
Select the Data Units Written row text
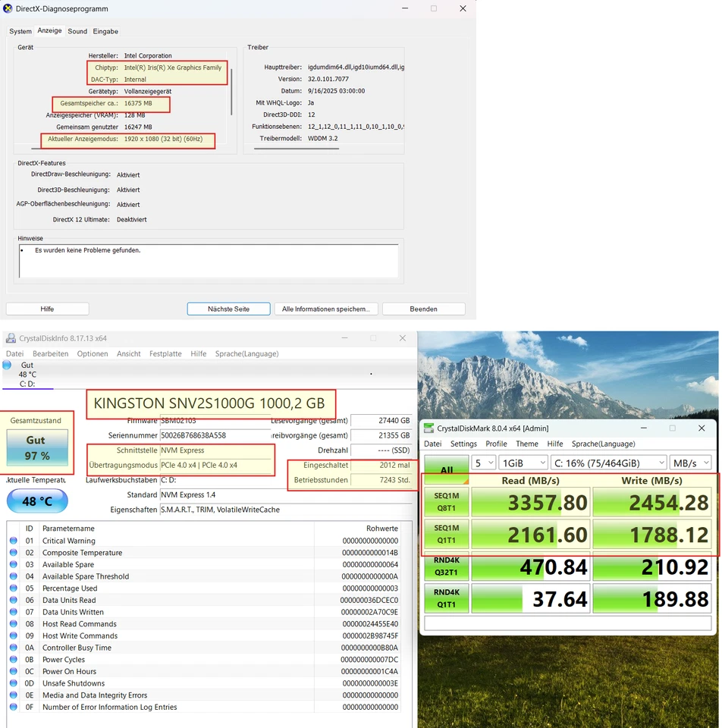pos(73,612)
